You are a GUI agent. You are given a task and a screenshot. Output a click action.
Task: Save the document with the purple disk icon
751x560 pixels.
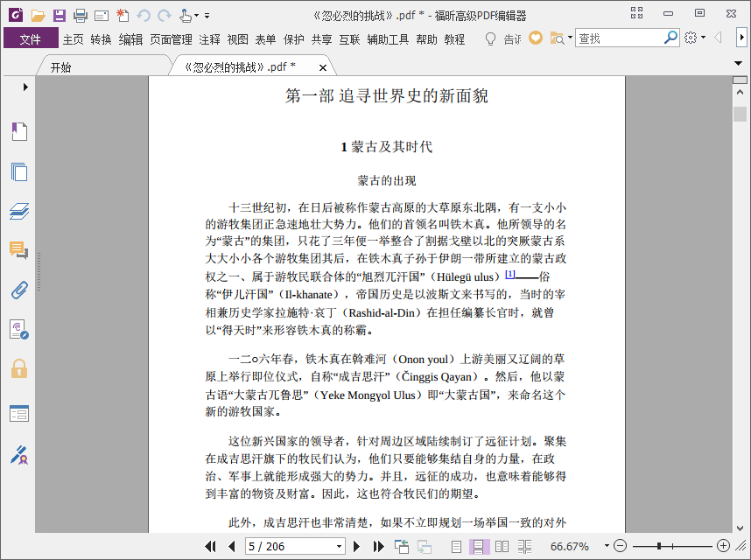coord(60,16)
